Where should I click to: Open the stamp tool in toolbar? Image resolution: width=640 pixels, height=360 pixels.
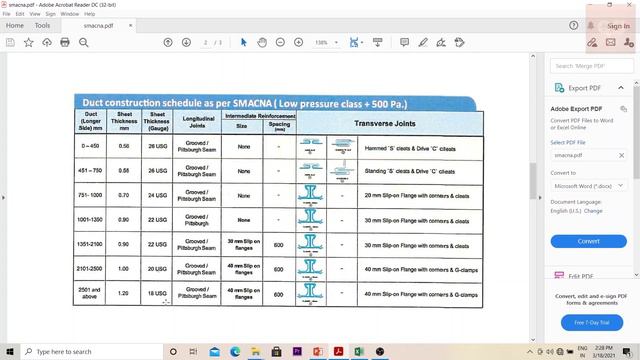coord(460,42)
